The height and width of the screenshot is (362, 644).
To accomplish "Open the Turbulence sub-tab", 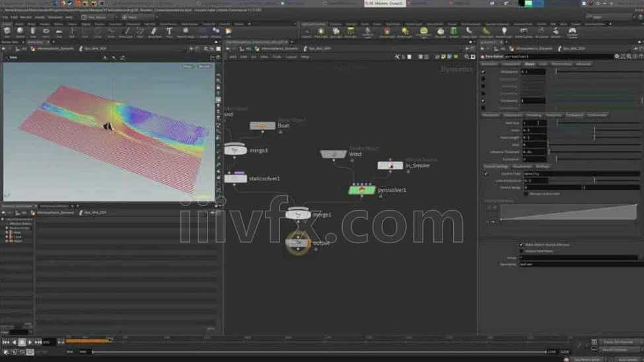I will point(574,116).
